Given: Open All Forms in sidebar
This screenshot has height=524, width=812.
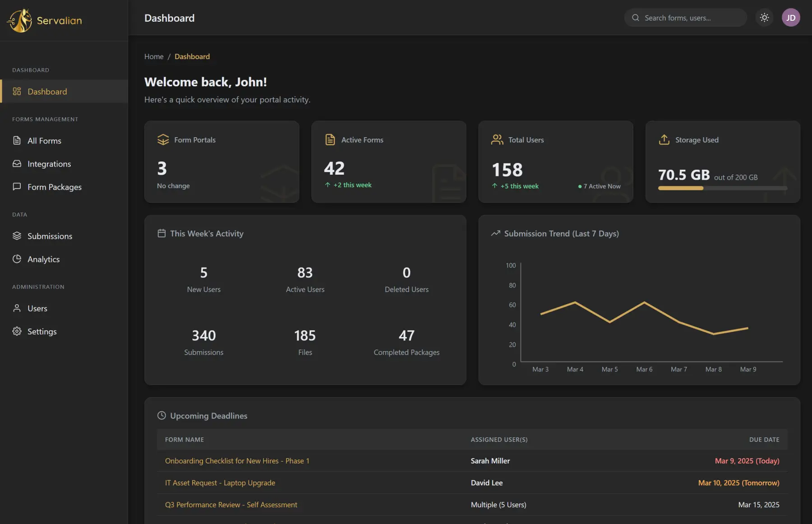Looking at the screenshot, I should click(x=44, y=141).
